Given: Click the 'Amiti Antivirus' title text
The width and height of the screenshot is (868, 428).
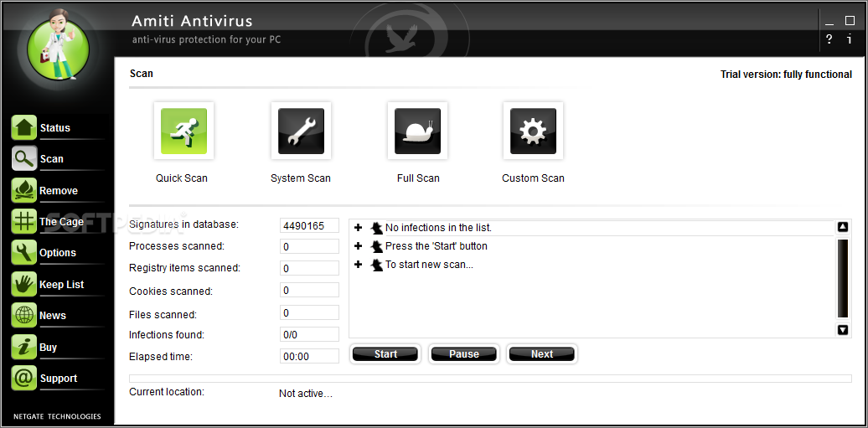Looking at the screenshot, I should [x=192, y=21].
